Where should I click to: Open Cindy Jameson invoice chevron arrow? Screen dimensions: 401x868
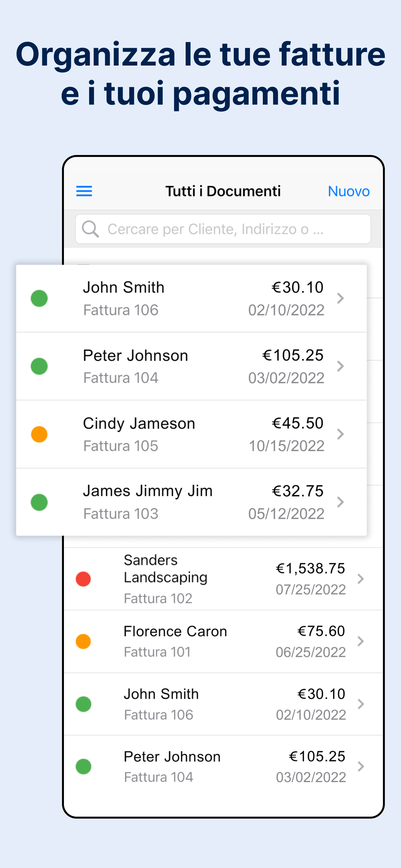click(x=340, y=434)
